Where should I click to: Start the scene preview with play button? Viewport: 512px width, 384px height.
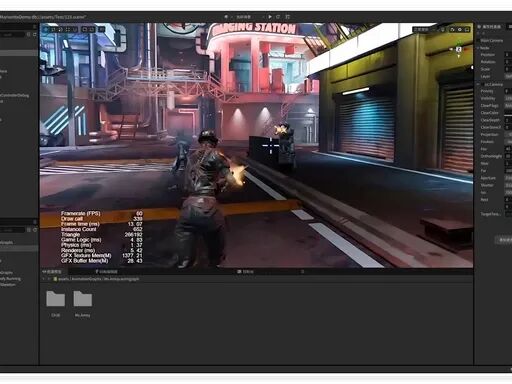pyautogui.click(x=270, y=16)
